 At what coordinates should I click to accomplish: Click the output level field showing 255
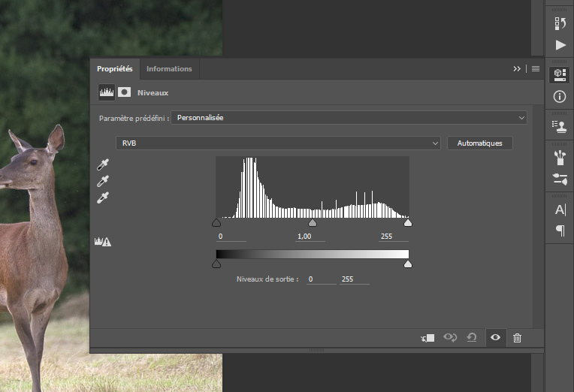[x=355, y=279]
